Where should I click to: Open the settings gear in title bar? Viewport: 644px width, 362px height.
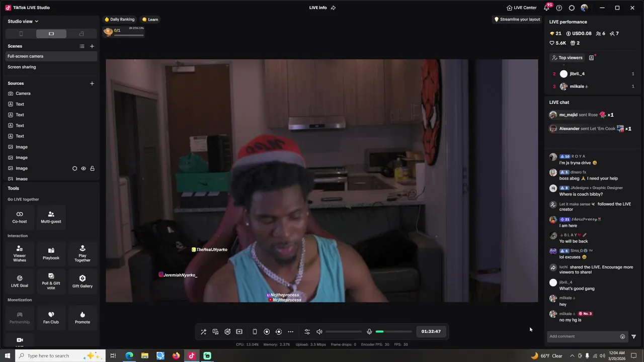pyautogui.click(x=572, y=8)
